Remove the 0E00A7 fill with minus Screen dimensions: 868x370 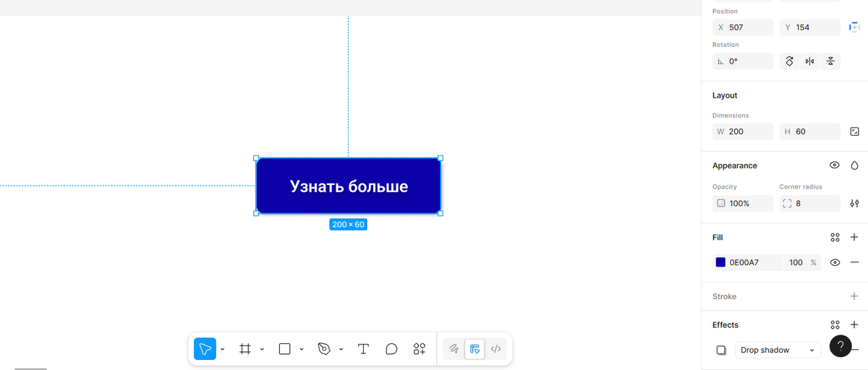click(854, 262)
